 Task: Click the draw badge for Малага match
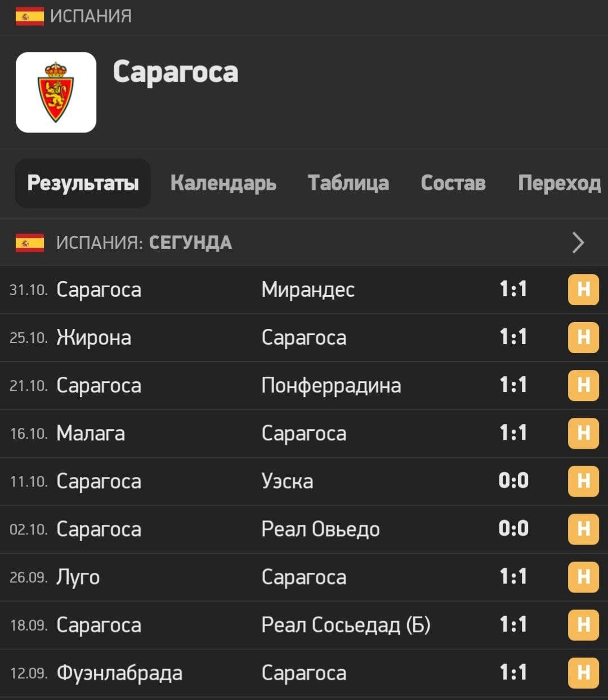583,433
